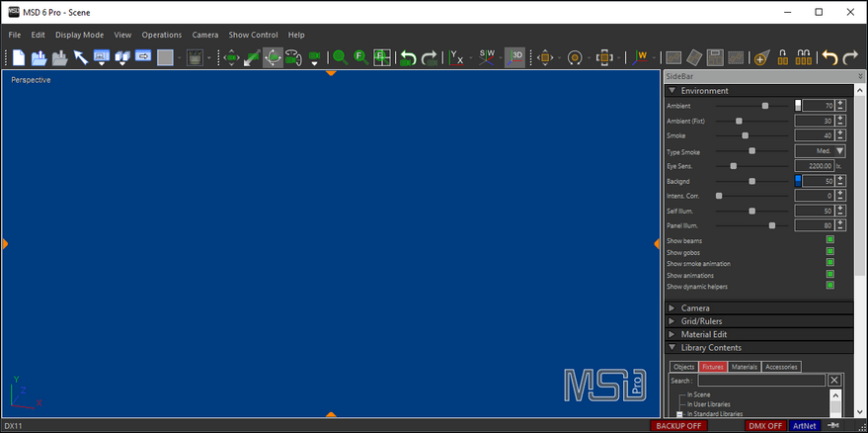Click the add fixture beam plus icon

click(x=761, y=57)
